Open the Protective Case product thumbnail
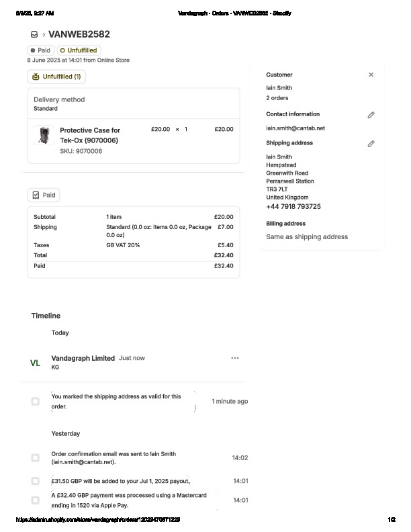This screenshot has height=532, width=411. (x=44, y=135)
